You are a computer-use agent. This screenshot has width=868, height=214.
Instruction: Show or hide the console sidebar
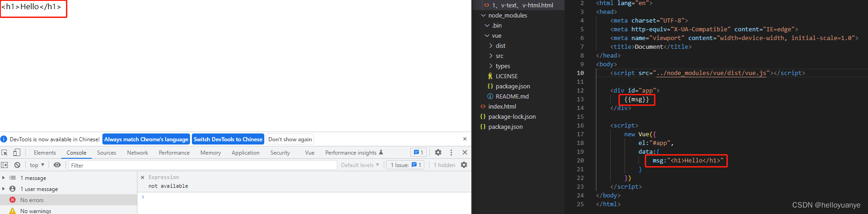pyautogui.click(x=5, y=165)
